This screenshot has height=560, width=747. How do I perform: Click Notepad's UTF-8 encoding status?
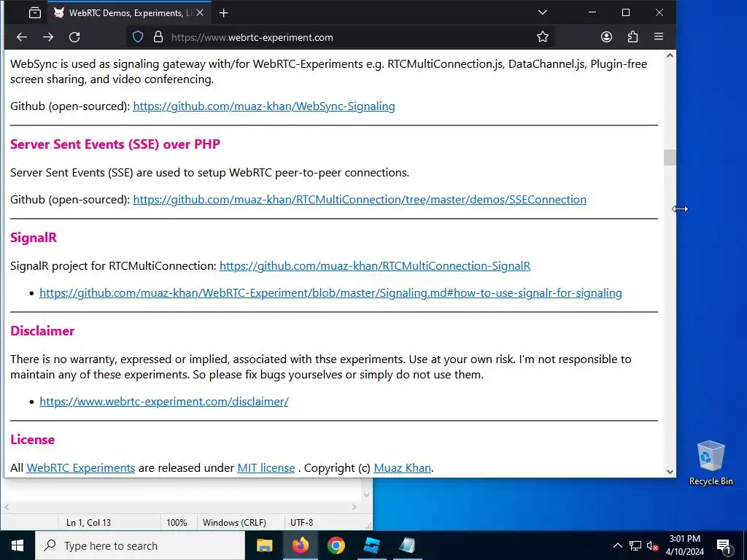pos(302,522)
